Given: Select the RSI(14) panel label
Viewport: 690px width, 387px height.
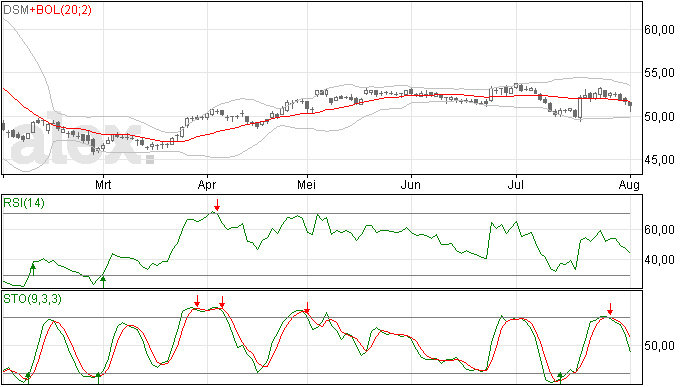Looking at the screenshot, I should click(24, 203).
